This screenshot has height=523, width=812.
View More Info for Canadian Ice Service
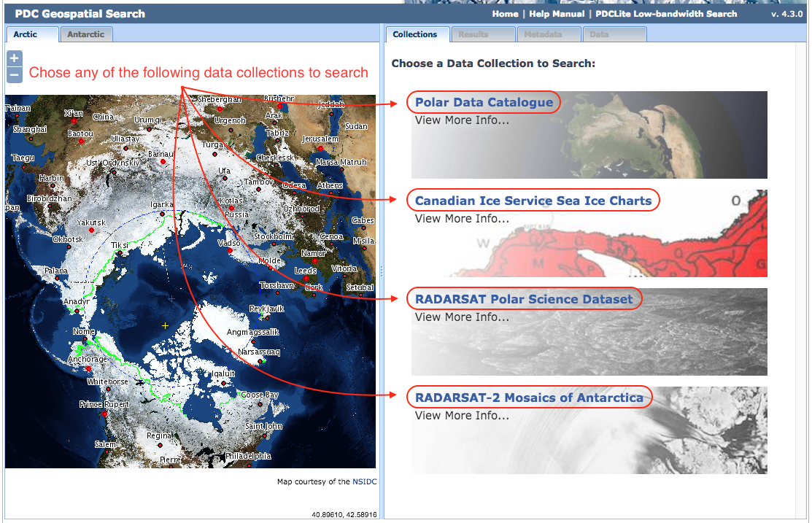[x=462, y=219]
